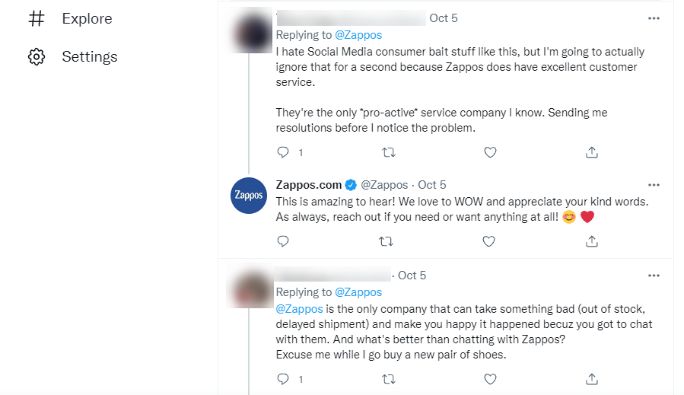Open more options for the third tweet
684x395 pixels.
pyautogui.click(x=653, y=275)
